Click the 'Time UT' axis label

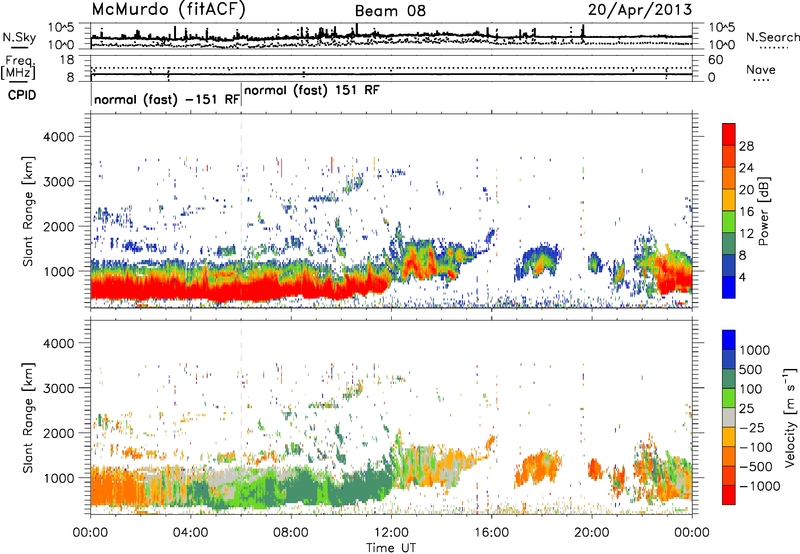[x=391, y=548]
